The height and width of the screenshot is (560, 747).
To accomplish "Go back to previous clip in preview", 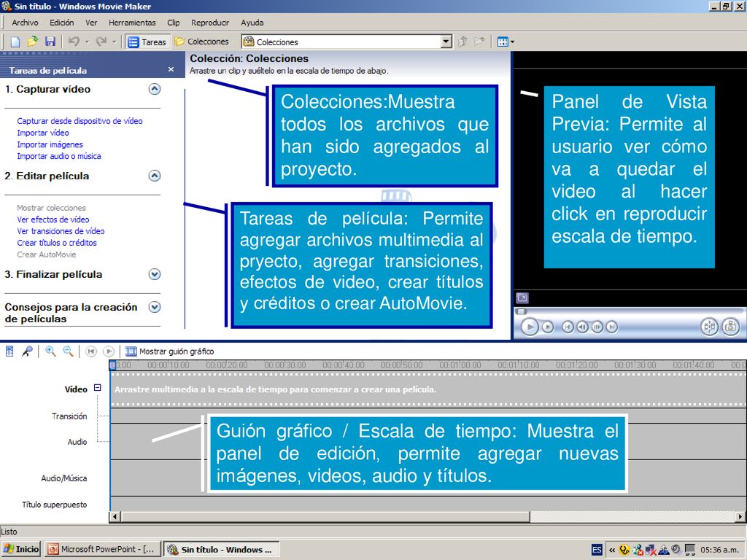I will pos(568,327).
